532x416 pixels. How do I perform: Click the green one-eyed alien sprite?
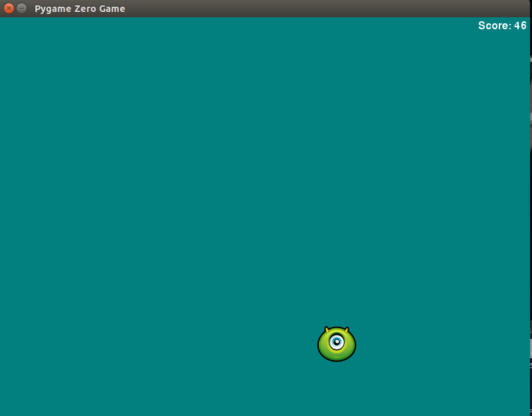[x=337, y=344]
